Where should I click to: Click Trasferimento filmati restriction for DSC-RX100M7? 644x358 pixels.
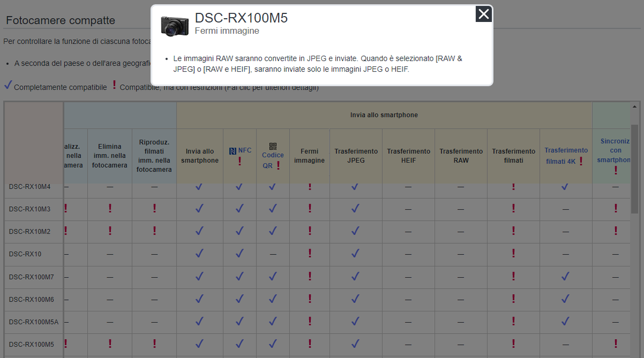coord(513,277)
